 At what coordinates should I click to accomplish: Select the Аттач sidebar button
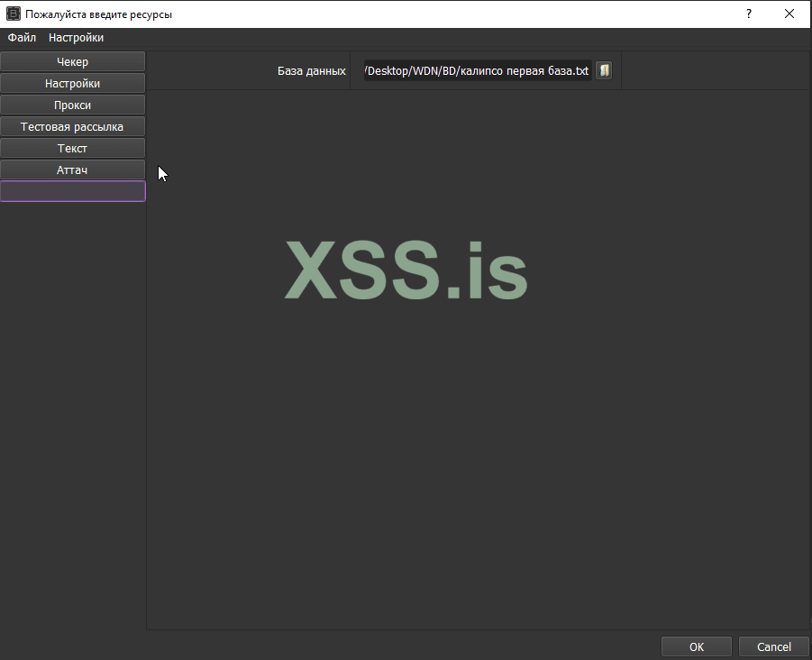click(x=72, y=170)
